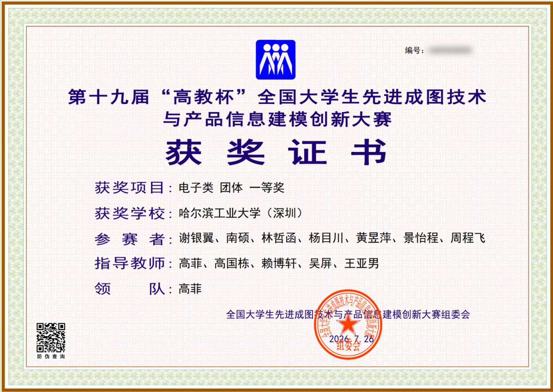Click participant name 景怡程
This screenshot has height=392, width=553.
pos(421,238)
